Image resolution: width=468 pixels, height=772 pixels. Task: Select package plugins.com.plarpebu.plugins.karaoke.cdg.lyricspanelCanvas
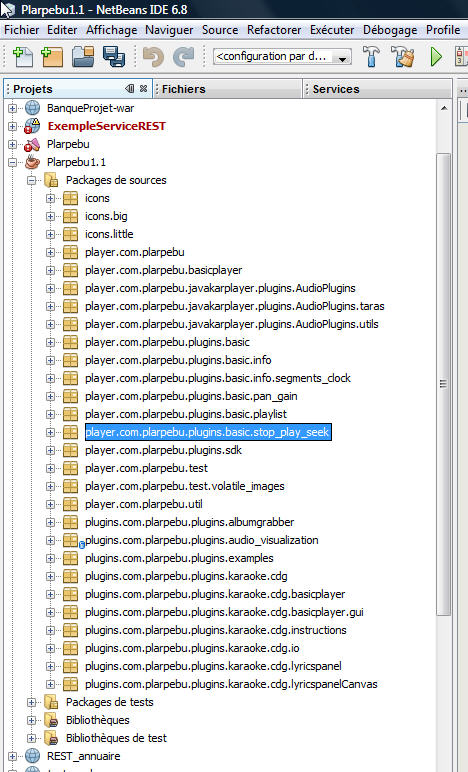point(231,684)
